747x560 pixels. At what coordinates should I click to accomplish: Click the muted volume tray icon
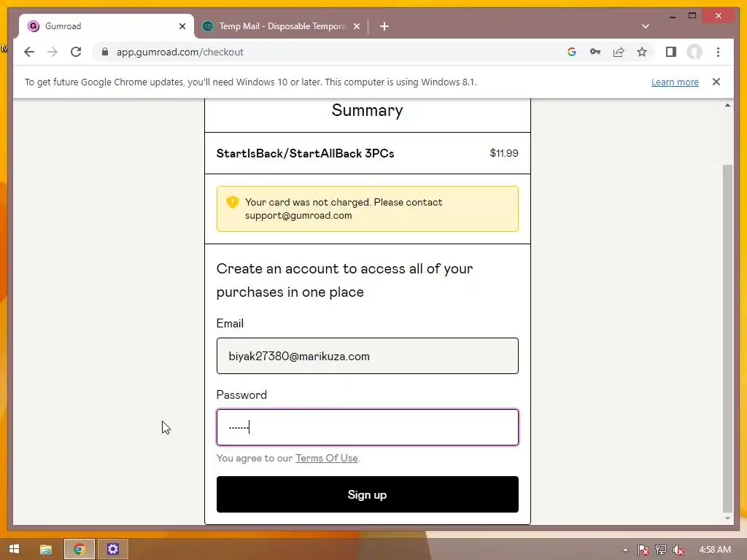click(x=678, y=550)
